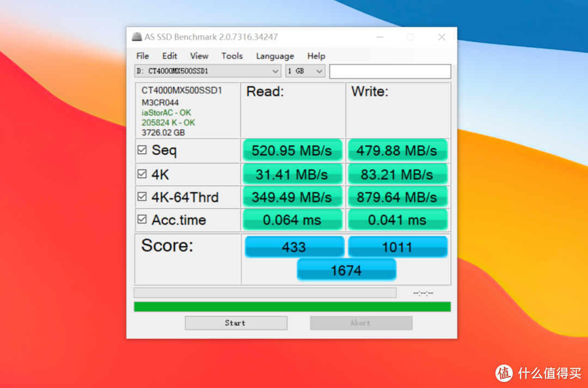This screenshot has height=388, width=588.
Task: Click the write score 1011 pill
Action: pyautogui.click(x=397, y=246)
